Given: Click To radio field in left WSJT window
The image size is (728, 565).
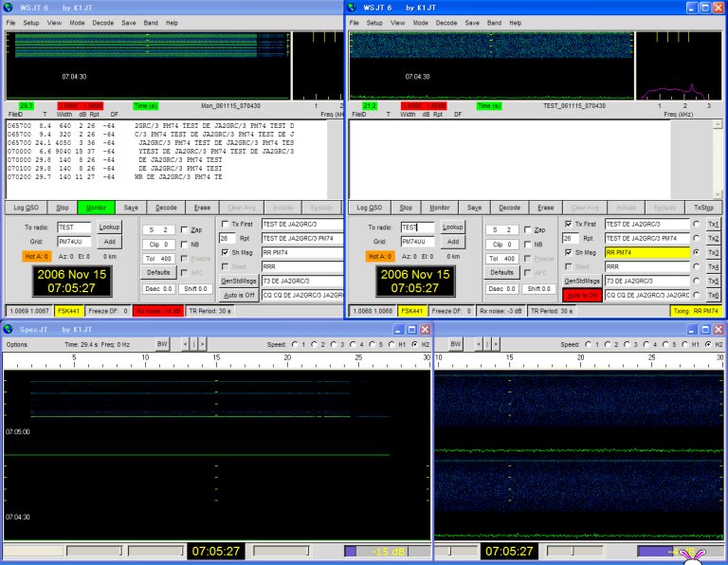Looking at the screenshot, I should tap(74, 227).
